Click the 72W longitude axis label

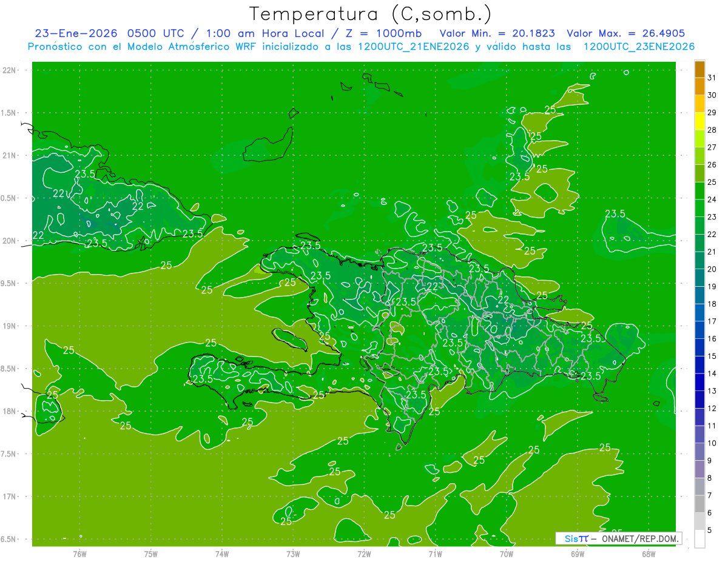point(364,554)
